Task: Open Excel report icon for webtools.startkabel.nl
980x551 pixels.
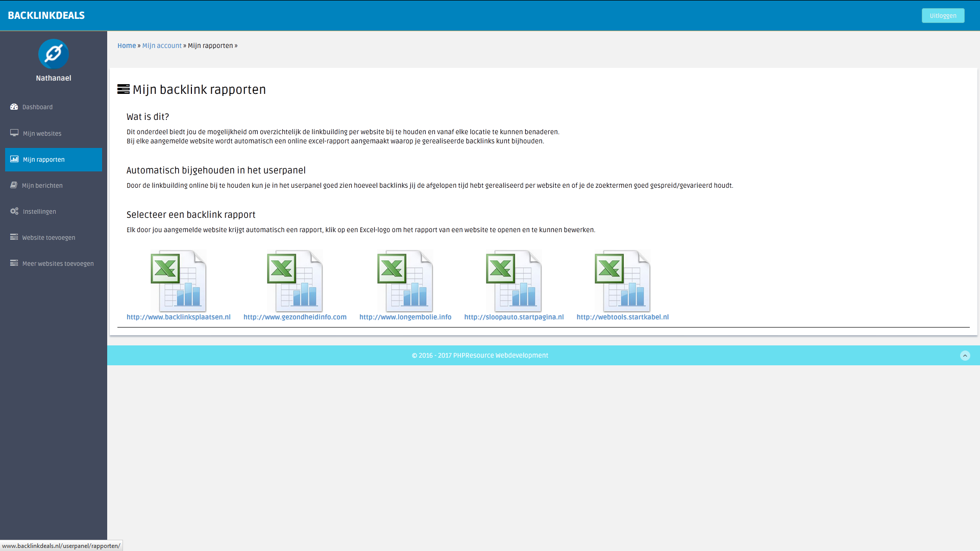Action: point(623,281)
